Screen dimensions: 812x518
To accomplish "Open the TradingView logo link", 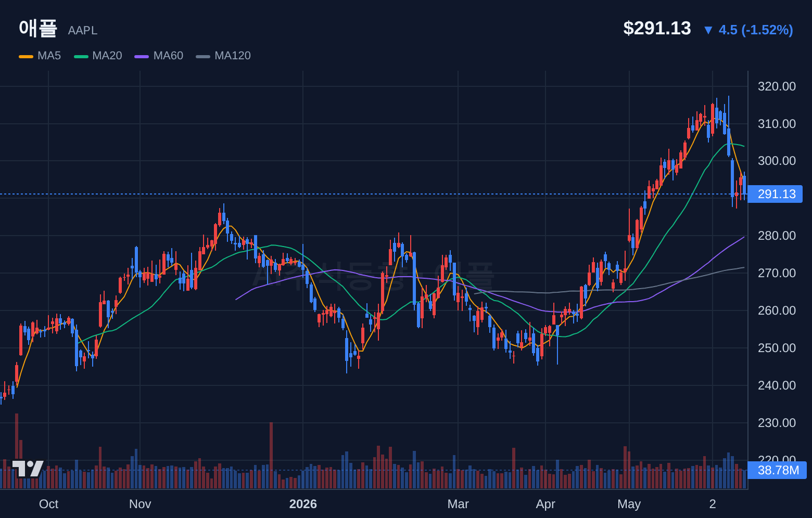I will [28, 469].
